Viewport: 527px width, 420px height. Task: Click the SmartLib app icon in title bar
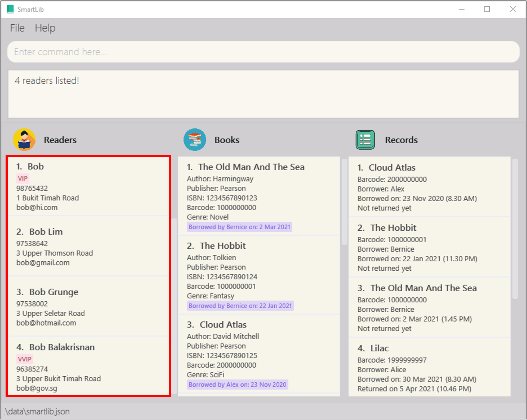point(10,9)
